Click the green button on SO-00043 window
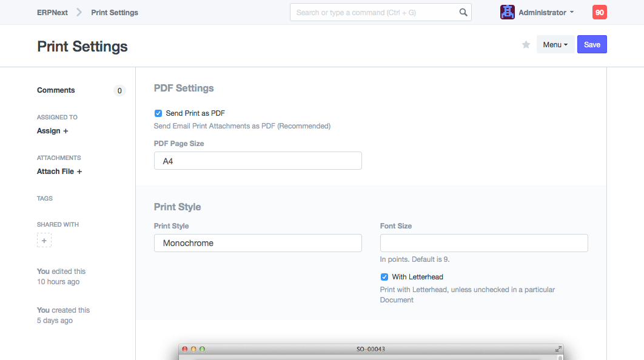Screen dimensions: 644x360 point(203,349)
